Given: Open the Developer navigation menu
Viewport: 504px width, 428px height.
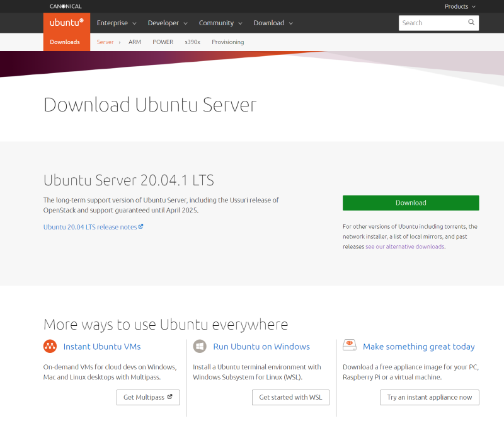Looking at the screenshot, I should [x=164, y=23].
